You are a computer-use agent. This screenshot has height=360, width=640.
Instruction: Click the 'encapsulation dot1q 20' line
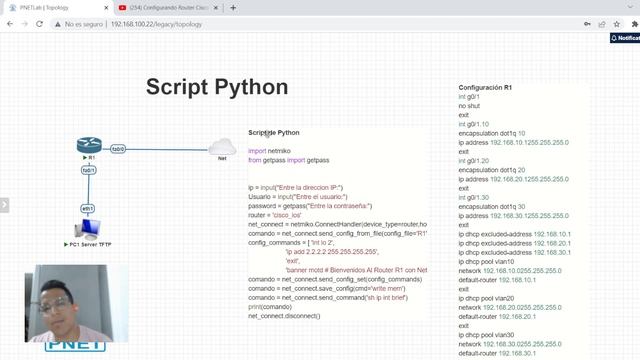pos(492,170)
